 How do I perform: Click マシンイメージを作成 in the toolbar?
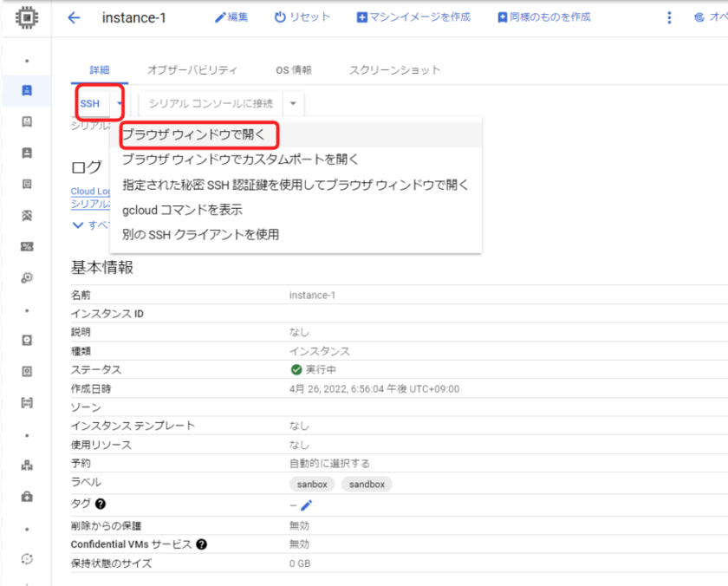413,17
